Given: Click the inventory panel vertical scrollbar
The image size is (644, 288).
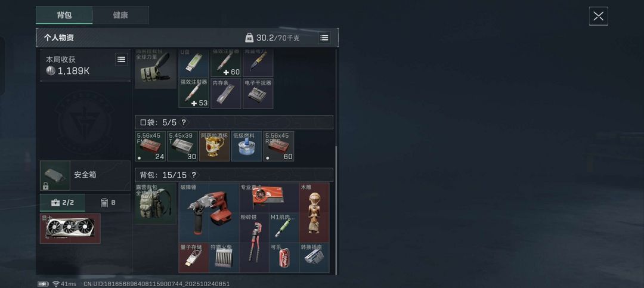Looking at the screenshot, I should click(336, 209).
